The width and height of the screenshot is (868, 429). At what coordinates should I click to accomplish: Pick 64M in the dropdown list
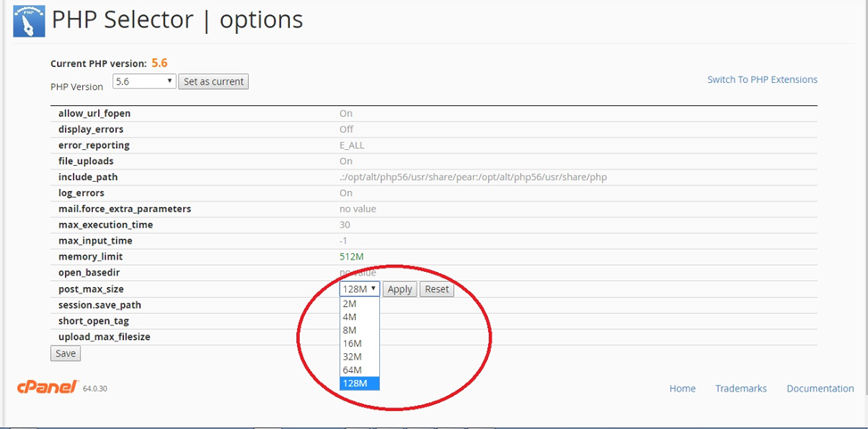[351, 370]
